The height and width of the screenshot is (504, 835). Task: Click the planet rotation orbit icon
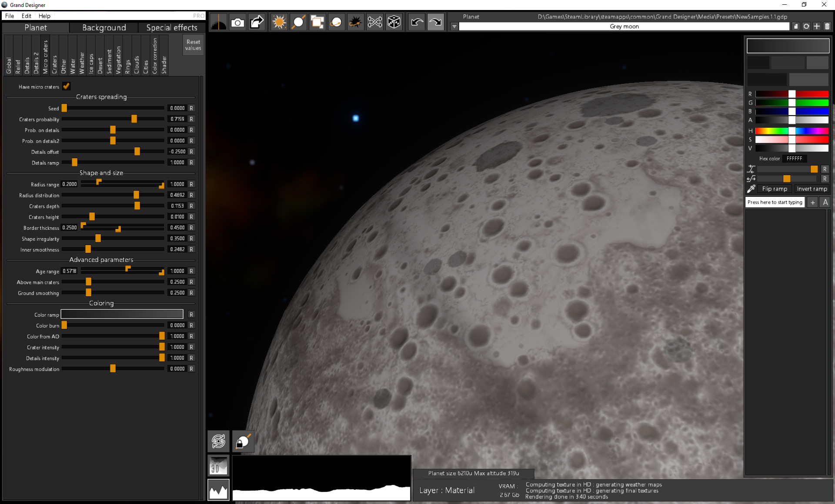[336, 22]
